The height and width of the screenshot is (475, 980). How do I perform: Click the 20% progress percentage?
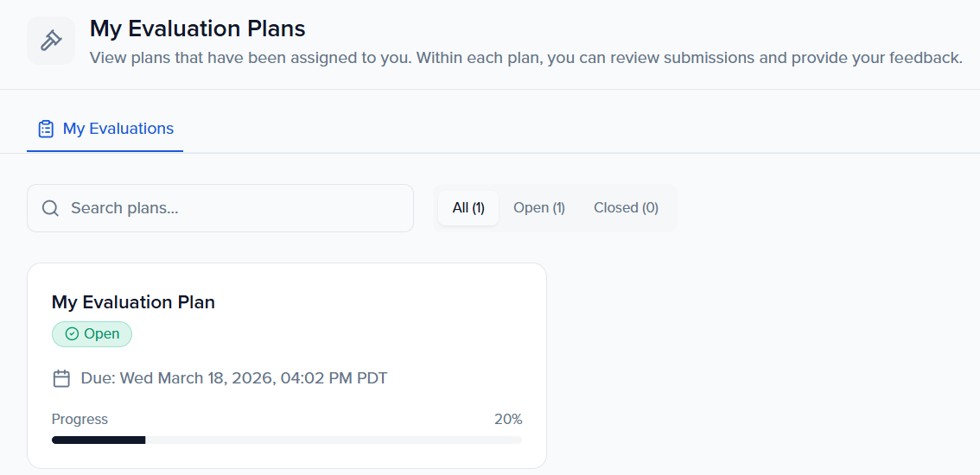click(x=508, y=420)
